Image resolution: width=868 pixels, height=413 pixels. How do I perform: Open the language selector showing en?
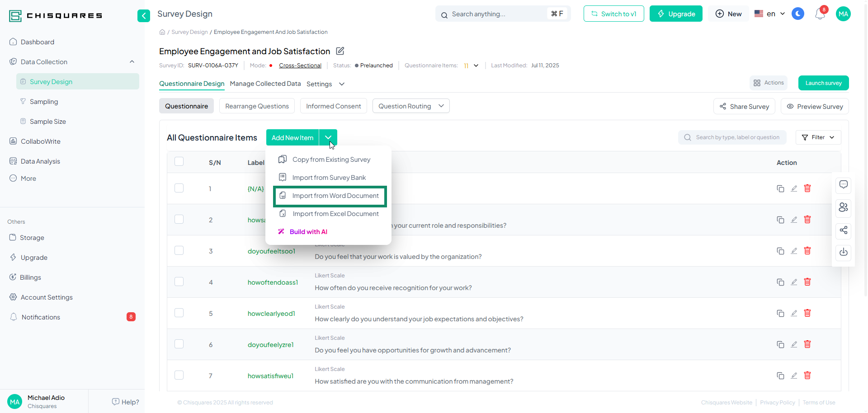pos(770,14)
